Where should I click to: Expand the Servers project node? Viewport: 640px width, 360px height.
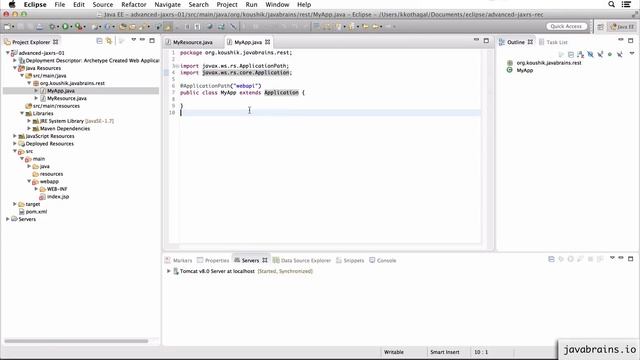tap(7, 219)
